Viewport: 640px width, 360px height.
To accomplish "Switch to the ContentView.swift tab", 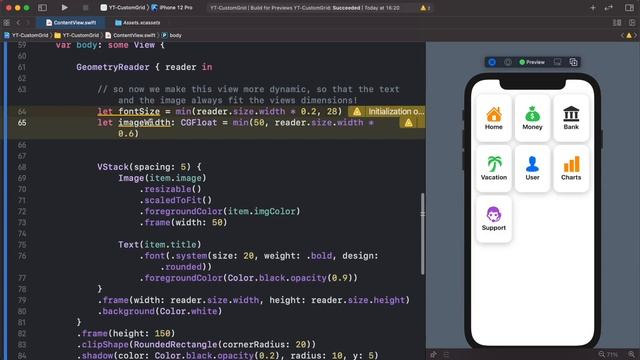I will tap(71, 22).
